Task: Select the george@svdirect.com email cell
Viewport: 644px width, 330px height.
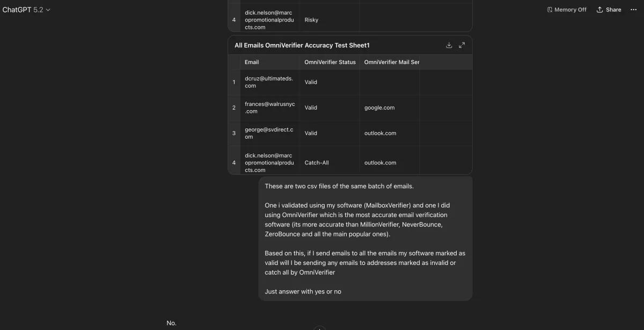Action: [x=269, y=133]
